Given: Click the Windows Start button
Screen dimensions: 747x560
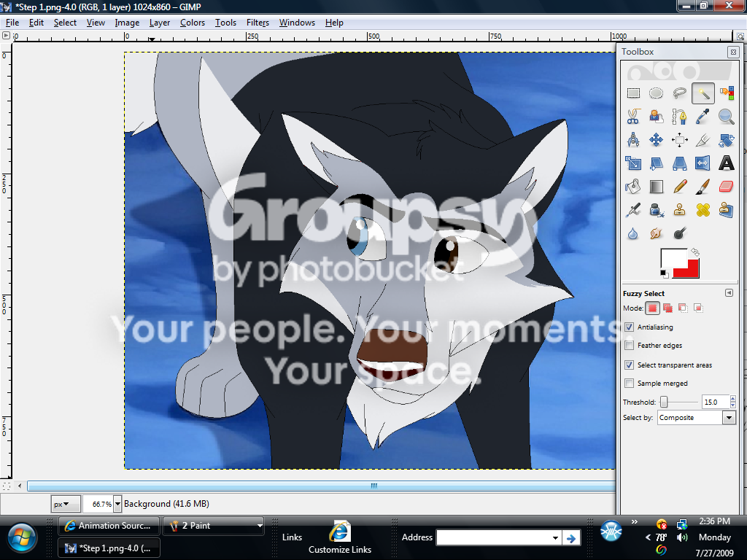Looking at the screenshot, I should (21, 538).
